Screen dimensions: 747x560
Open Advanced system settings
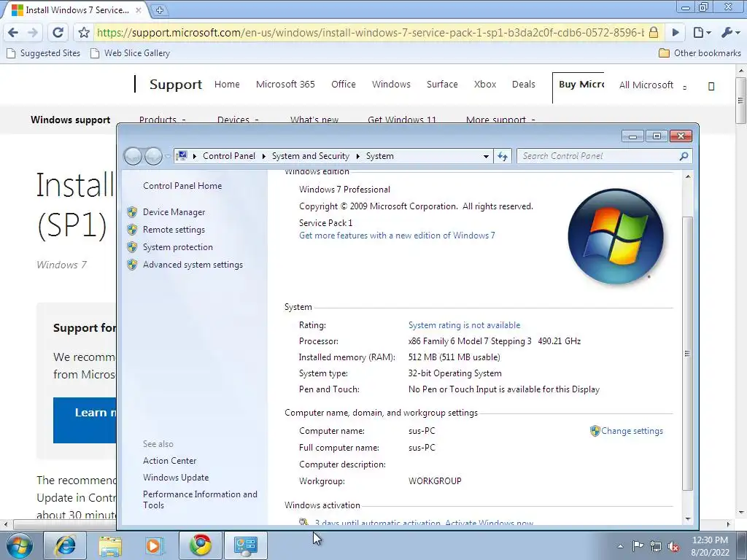(x=193, y=265)
